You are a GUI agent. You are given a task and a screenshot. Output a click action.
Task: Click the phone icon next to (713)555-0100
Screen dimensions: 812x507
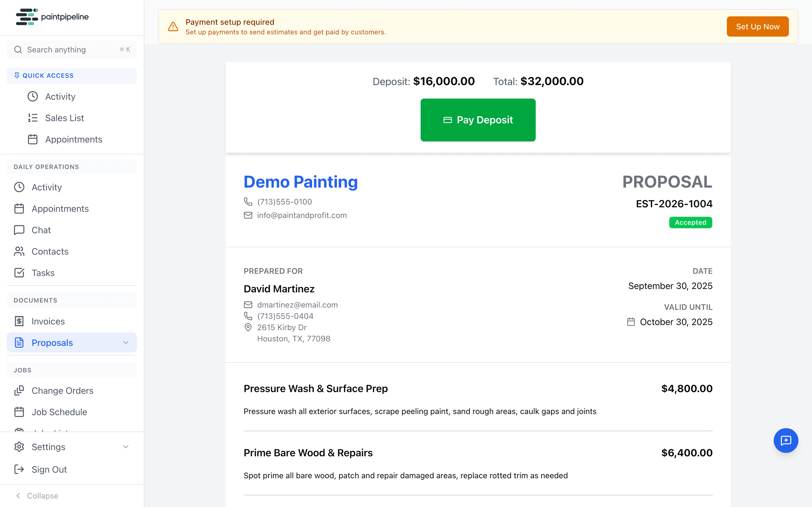[248, 201]
